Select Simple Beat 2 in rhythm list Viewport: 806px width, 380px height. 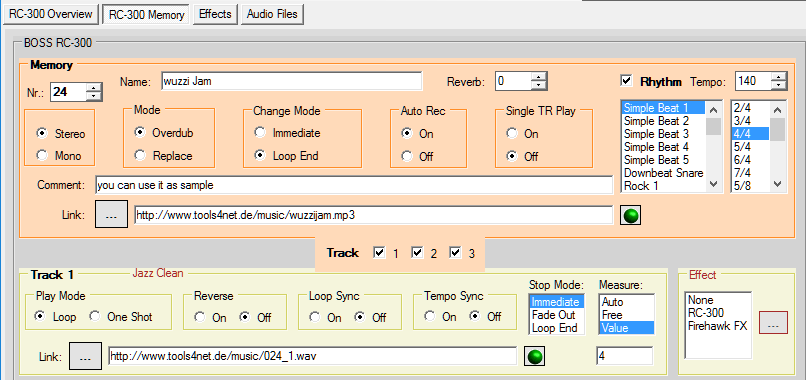(x=663, y=121)
